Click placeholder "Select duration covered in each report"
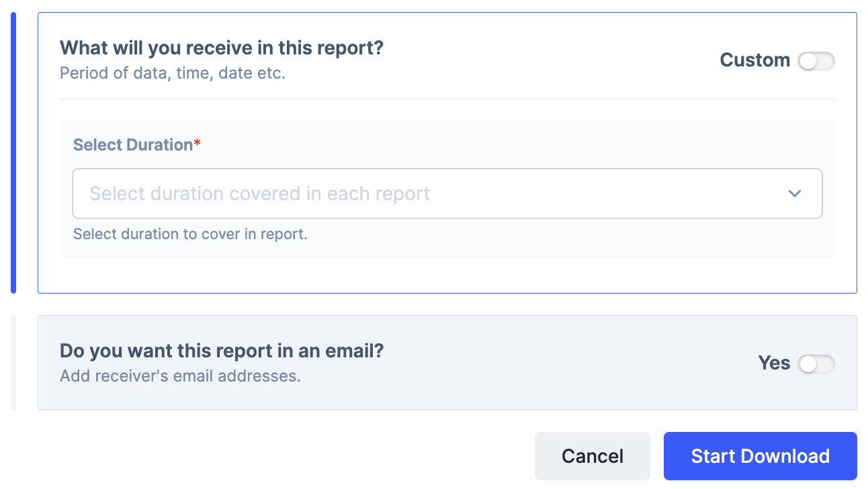 259,193
